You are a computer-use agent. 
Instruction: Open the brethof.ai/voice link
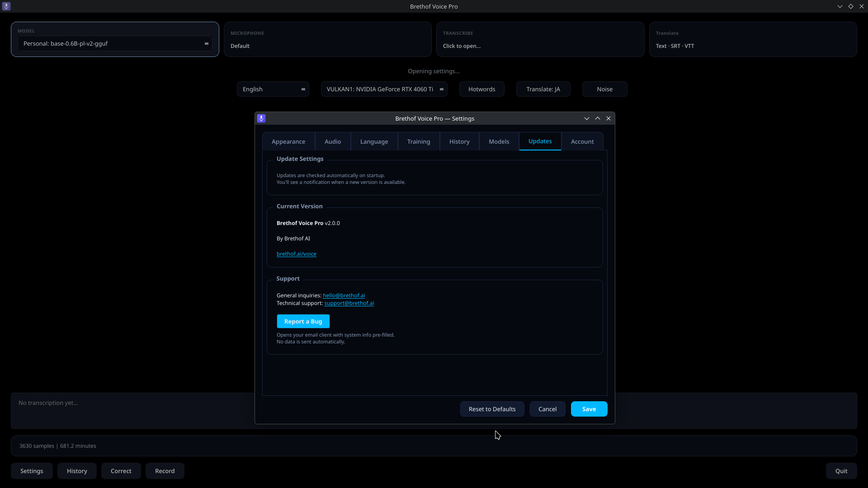pyautogui.click(x=297, y=254)
